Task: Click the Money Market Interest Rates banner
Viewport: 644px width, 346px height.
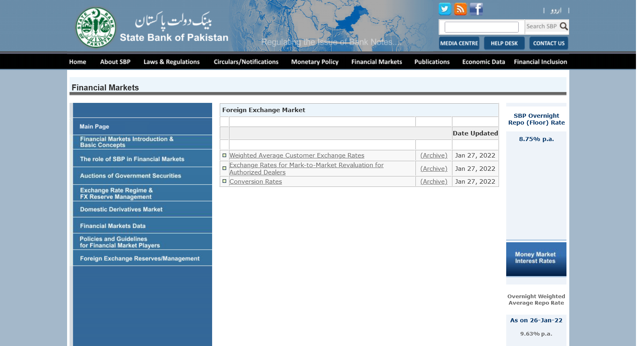Action: pyautogui.click(x=536, y=258)
